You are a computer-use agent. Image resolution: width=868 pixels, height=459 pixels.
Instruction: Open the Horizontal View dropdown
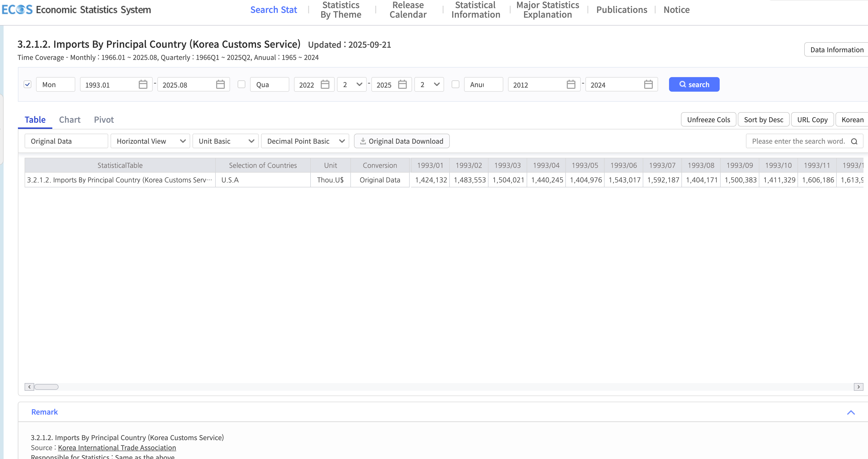(x=150, y=141)
